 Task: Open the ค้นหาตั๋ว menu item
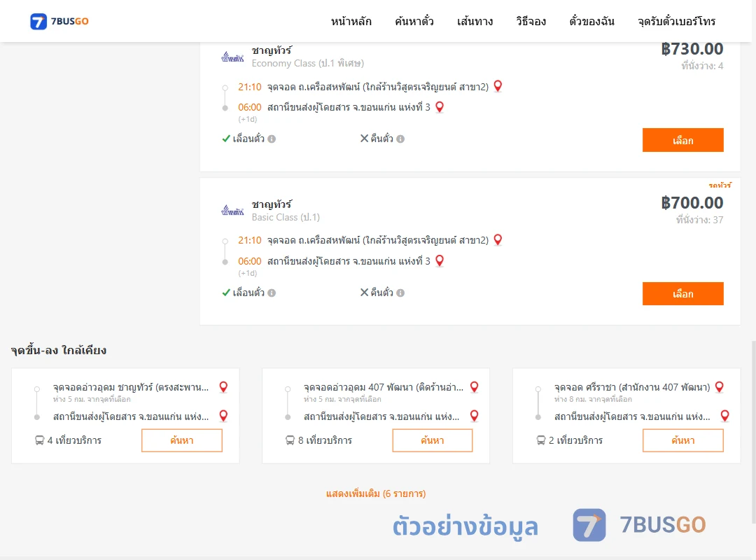click(x=414, y=21)
